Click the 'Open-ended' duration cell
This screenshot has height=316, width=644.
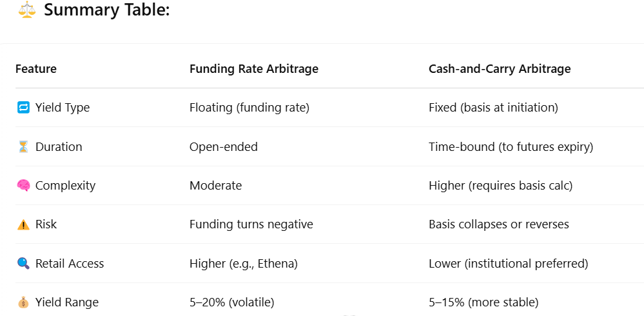pos(224,146)
